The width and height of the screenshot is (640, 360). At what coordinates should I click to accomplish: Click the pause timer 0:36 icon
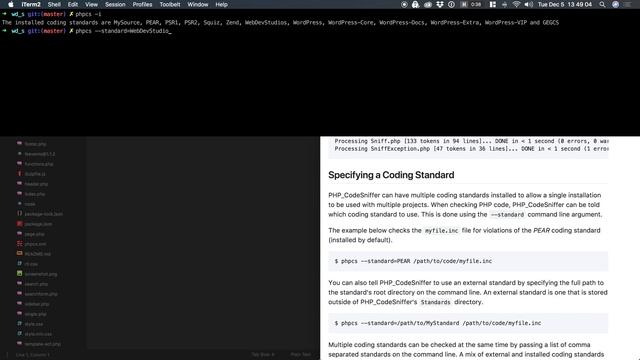[471, 4]
